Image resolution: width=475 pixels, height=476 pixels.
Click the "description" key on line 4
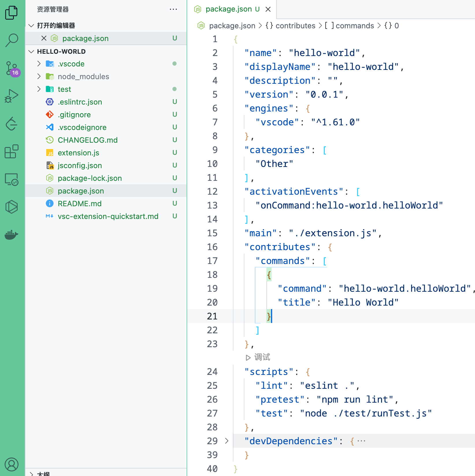[280, 81]
